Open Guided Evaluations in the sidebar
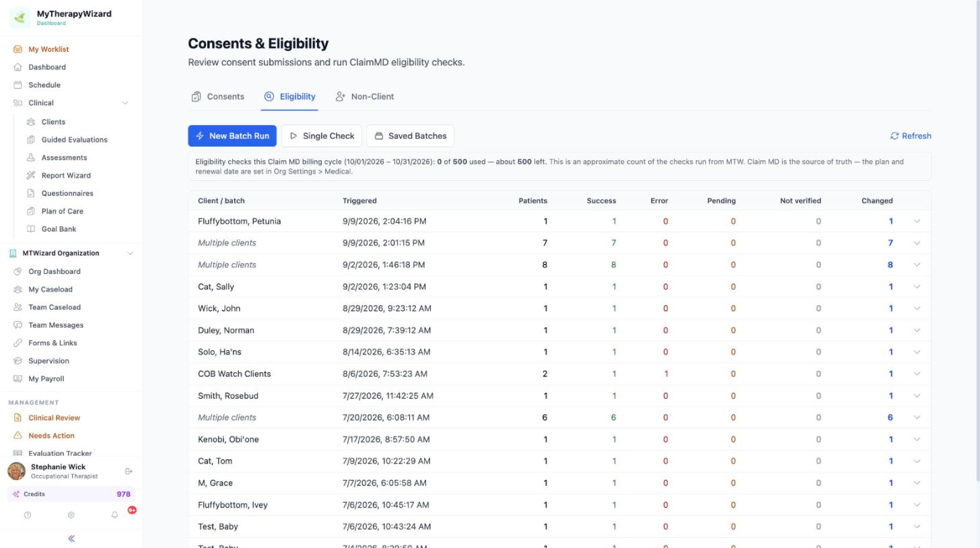The image size is (980, 548). 74,140
